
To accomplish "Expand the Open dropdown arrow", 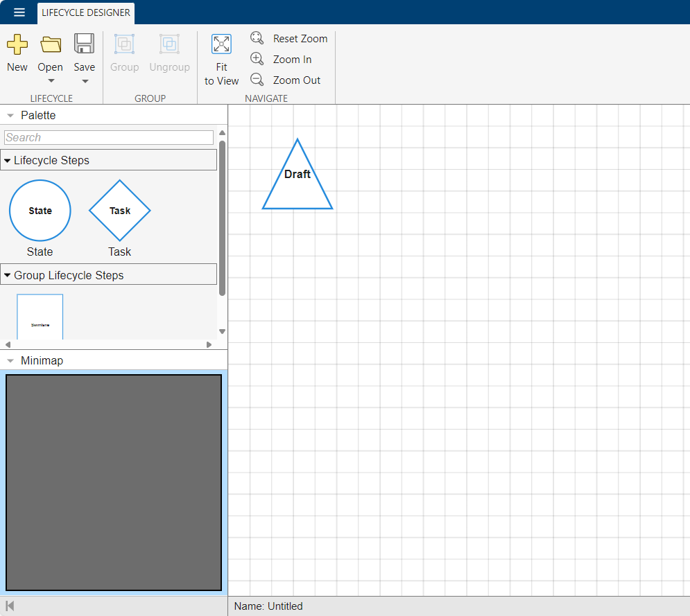I will (51, 81).
